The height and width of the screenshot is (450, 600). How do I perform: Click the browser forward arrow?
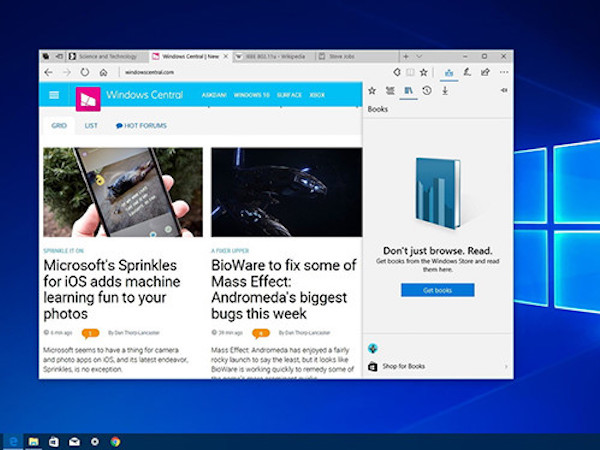(x=67, y=72)
